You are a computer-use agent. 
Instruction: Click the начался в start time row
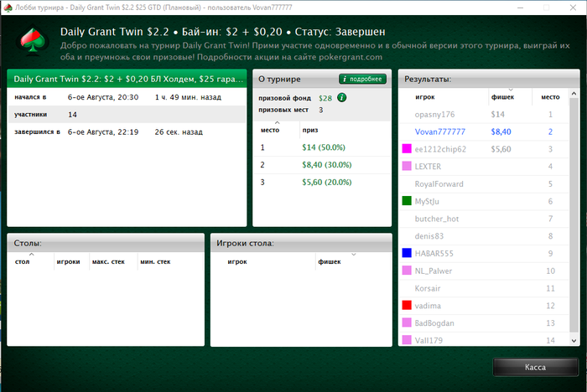tap(127, 97)
